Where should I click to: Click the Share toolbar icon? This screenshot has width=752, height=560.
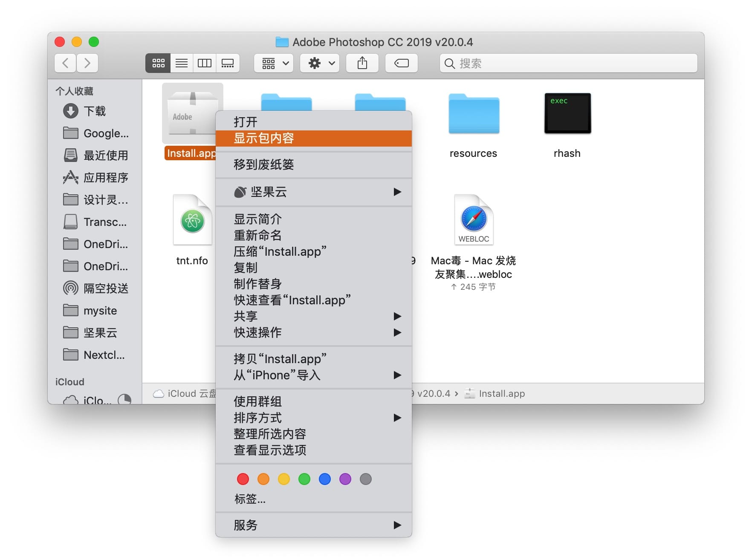click(362, 64)
